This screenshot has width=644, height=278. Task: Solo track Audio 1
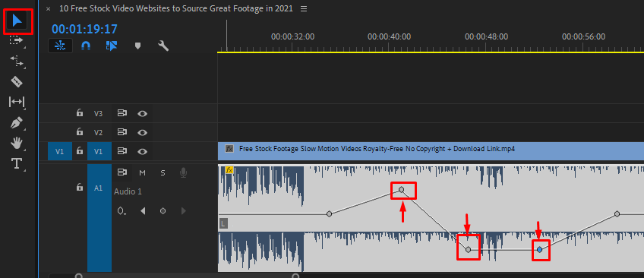[x=163, y=173]
